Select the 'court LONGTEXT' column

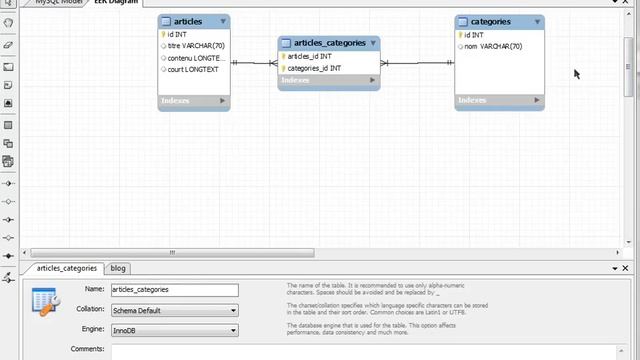point(190,69)
